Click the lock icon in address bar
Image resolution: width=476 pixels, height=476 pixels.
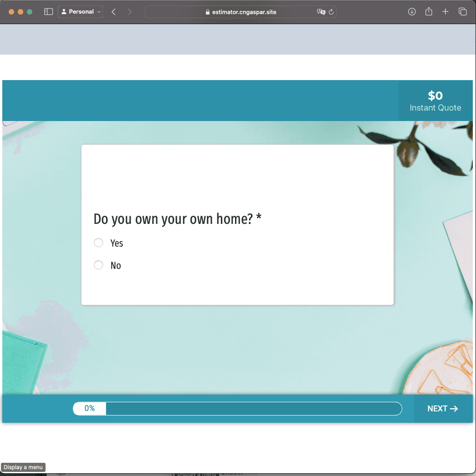208,12
